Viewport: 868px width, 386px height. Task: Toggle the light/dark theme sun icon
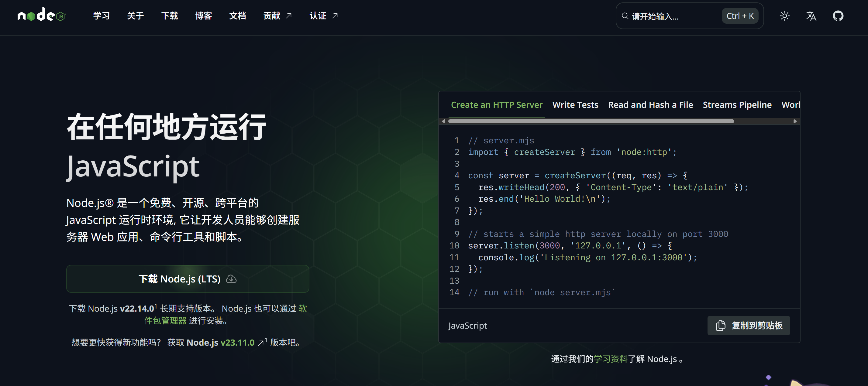[x=784, y=16]
